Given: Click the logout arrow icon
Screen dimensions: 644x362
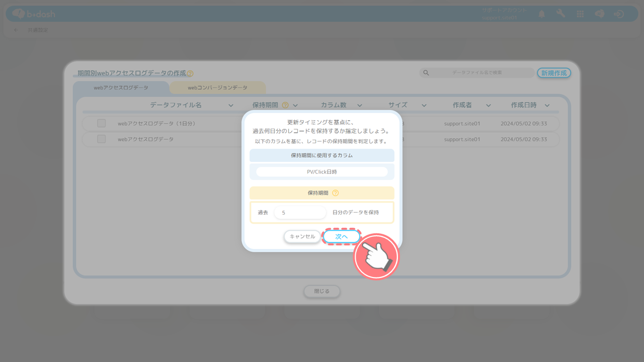Looking at the screenshot, I should coord(619,14).
